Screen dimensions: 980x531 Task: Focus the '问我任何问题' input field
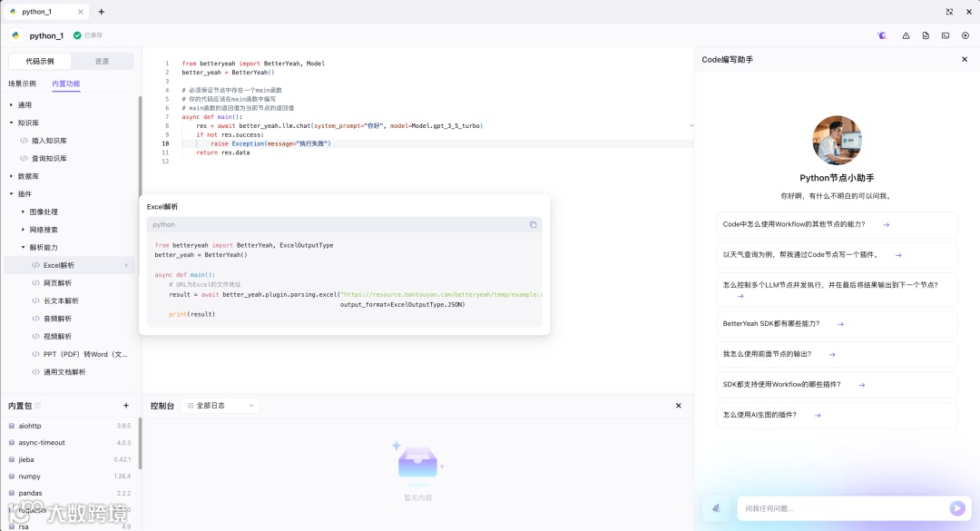pyautogui.click(x=844, y=508)
